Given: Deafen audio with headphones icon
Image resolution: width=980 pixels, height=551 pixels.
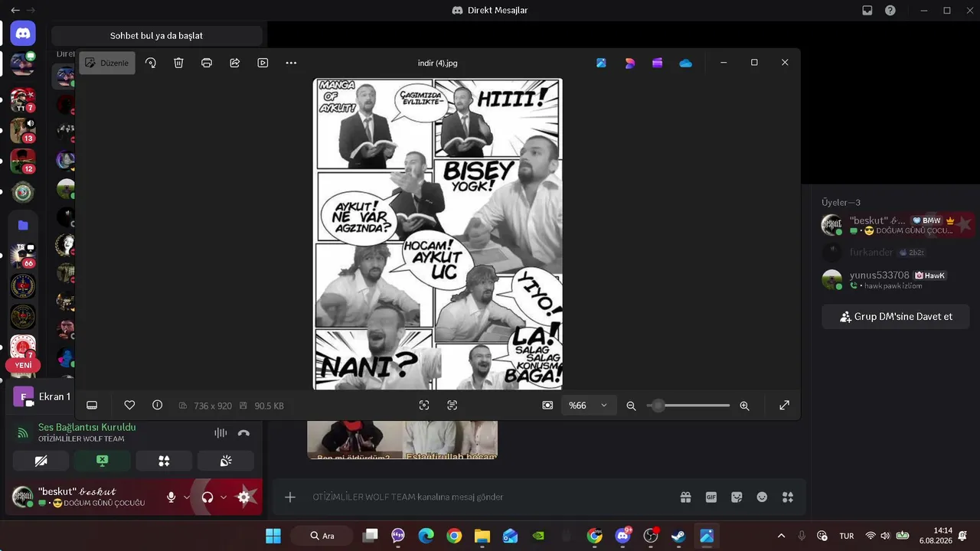Looking at the screenshot, I should pyautogui.click(x=207, y=497).
